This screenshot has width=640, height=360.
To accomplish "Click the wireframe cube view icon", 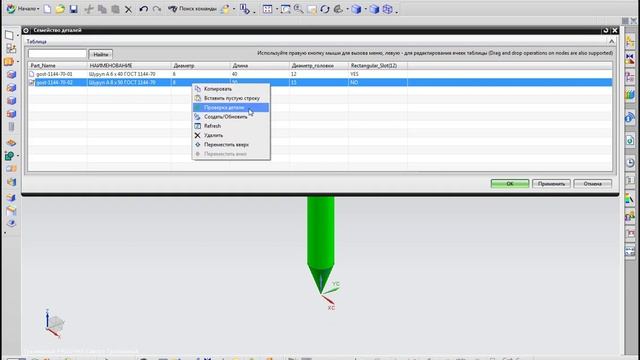I will (x=387, y=9).
